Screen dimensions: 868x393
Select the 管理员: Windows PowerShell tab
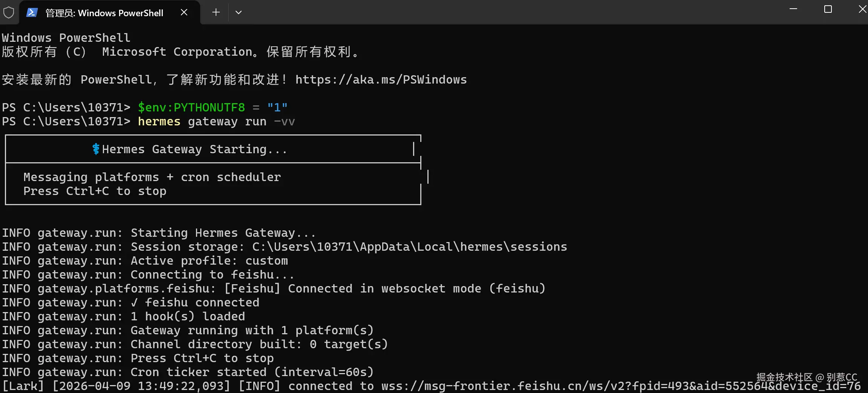pyautogui.click(x=104, y=13)
